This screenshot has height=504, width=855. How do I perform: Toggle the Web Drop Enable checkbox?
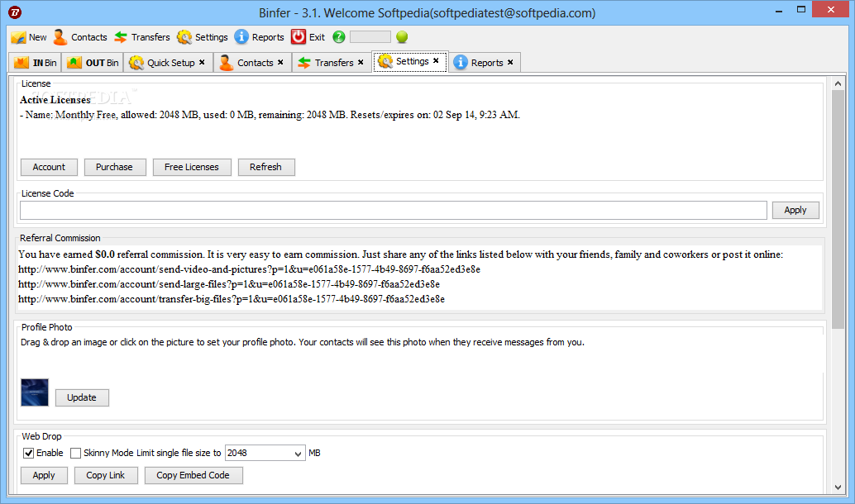click(29, 454)
